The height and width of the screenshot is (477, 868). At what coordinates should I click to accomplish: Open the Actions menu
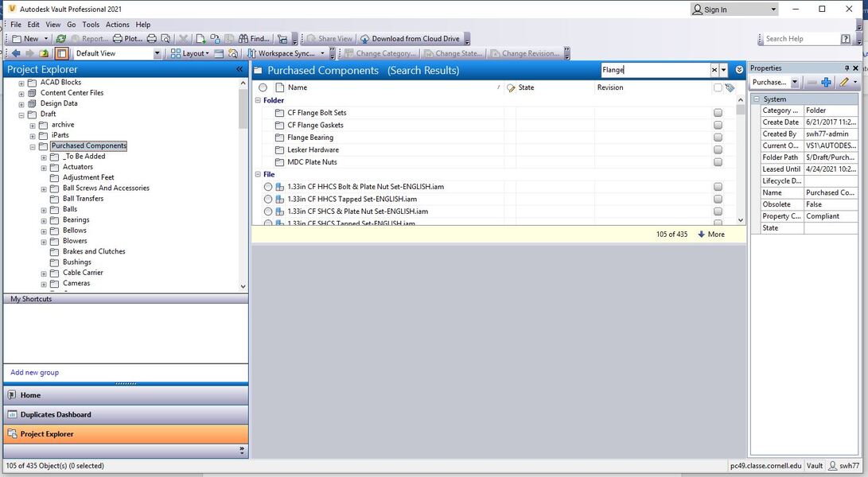[x=118, y=25]
